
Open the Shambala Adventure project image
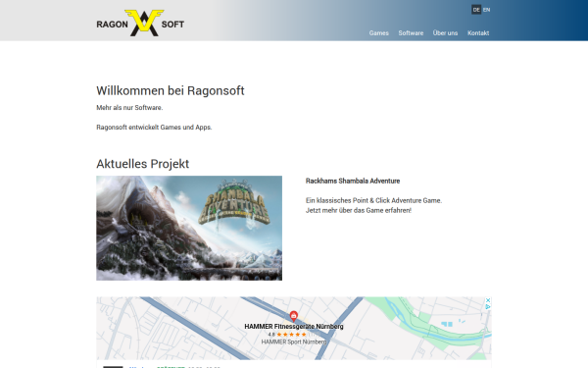189,228
